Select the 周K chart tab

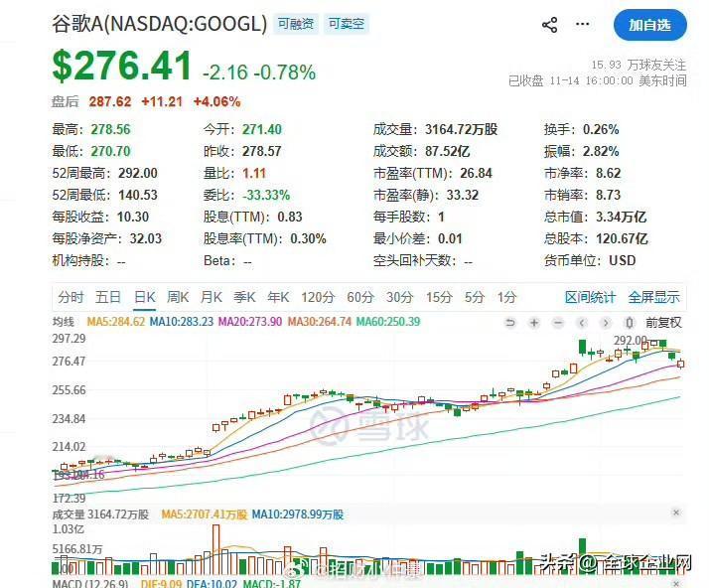tap(178, 297)
